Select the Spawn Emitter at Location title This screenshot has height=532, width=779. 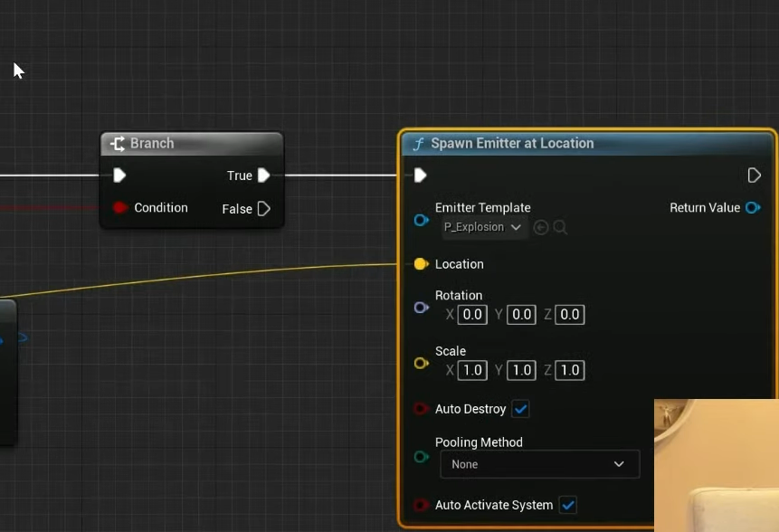[512, 143]
